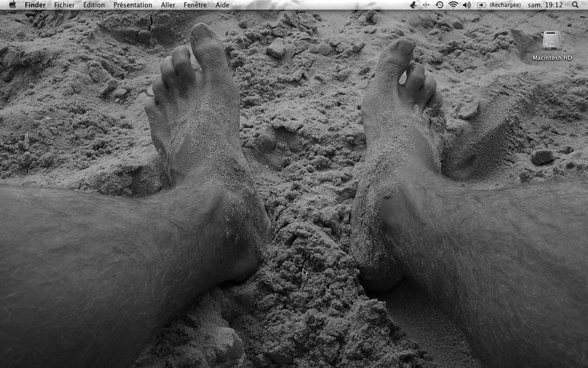
Task: Click the sam. 19:12 clock
Action: 545,5
